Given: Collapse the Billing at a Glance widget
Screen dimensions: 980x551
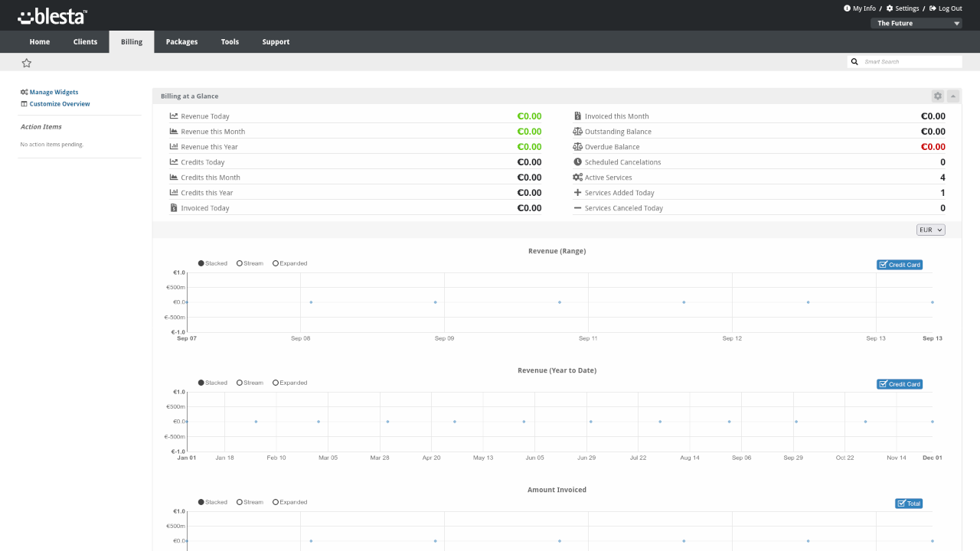Looking at the screenshot, I should coord(953,96).
